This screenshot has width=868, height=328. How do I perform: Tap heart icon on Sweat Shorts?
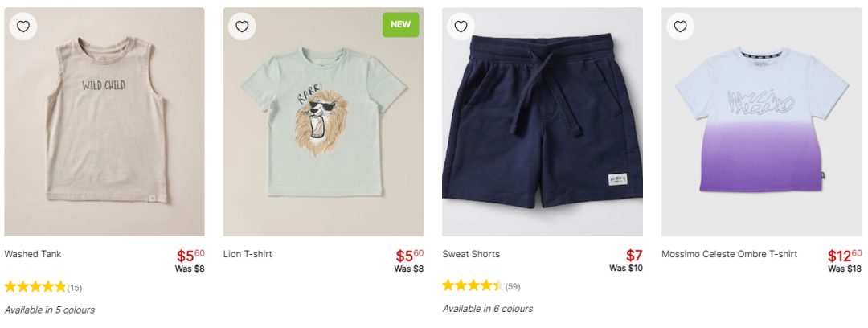(461, 27)
